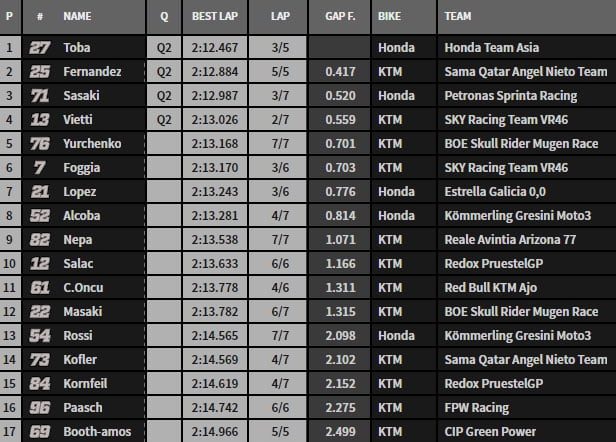Click rider number 69 badge for Booth-amos
This screenshot has height=442, width=616.
pos(39,432)
